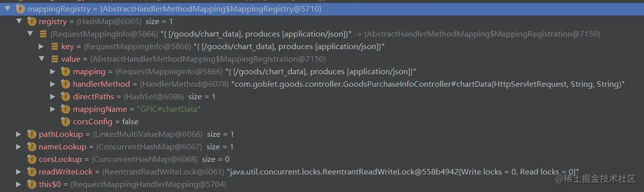Screen dimensions: 644x192
Task: Click the field icon beside mappingName
Action: [x=66, y=109]
